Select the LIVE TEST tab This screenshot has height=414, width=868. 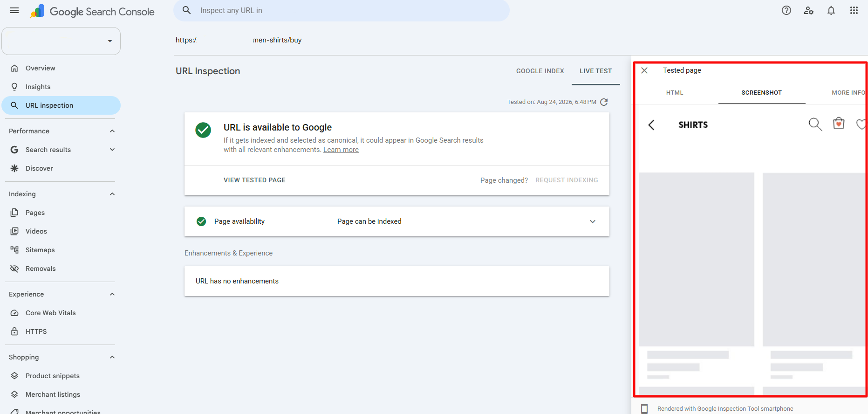(x=596, y=71)
